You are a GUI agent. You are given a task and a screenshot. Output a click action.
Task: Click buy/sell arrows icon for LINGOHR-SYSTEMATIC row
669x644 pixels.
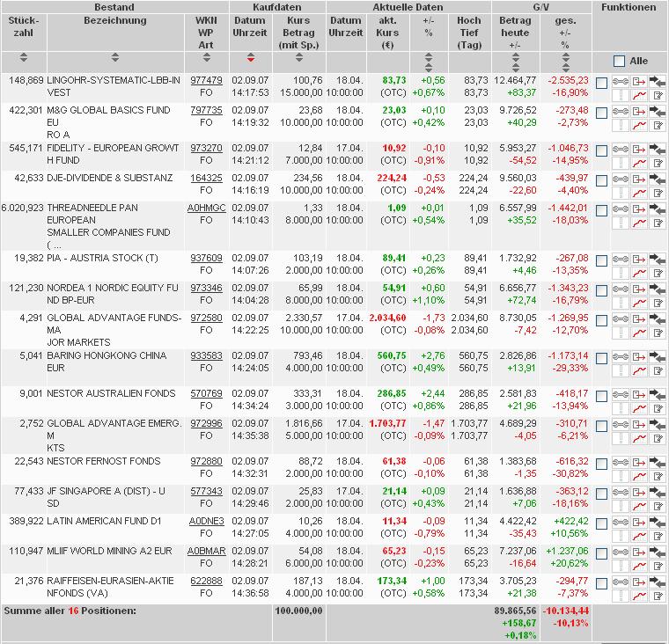[x=658, y=81]
